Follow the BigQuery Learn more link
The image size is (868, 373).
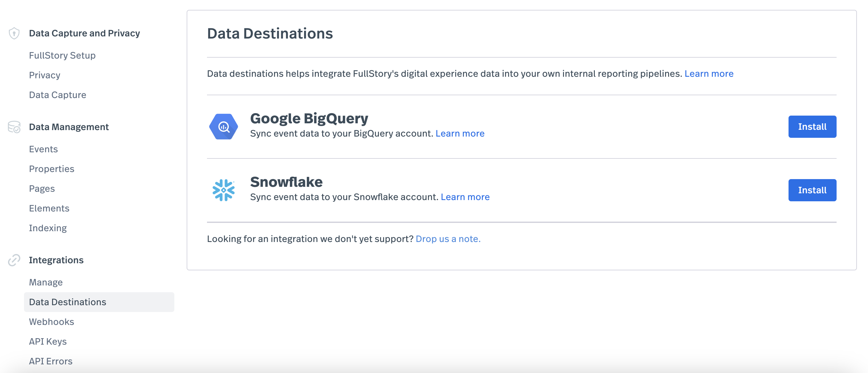460,133
